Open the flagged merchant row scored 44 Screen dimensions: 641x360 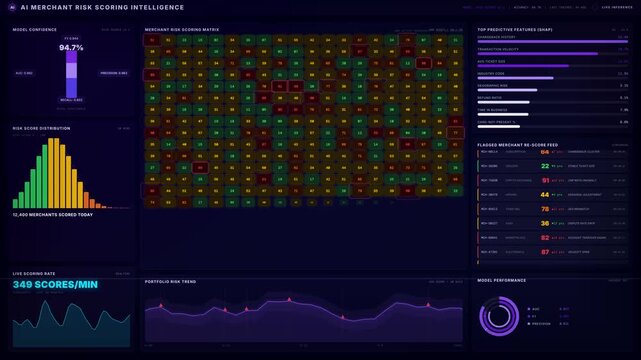tap(552, 195)
